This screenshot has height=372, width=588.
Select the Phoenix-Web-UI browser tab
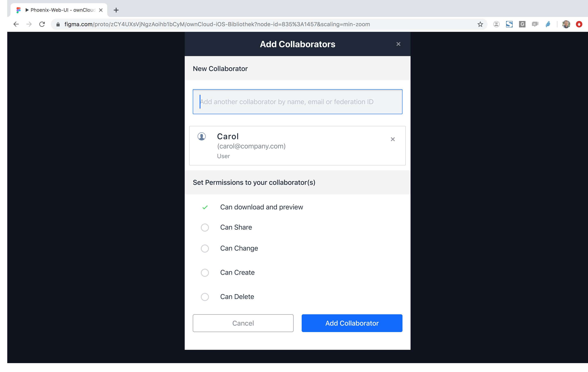click(59, 10)
